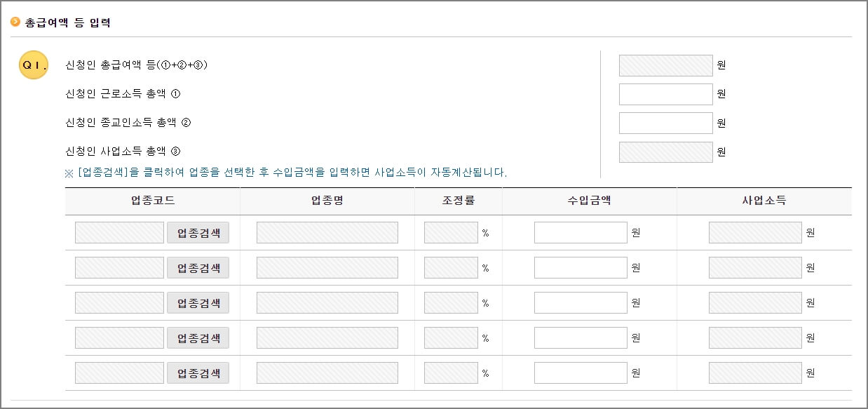Click the yellow Q1 question badge

33,65
